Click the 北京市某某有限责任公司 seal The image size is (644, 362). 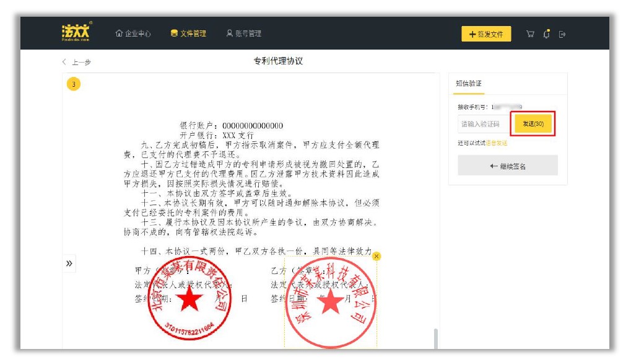click(189, 298)
